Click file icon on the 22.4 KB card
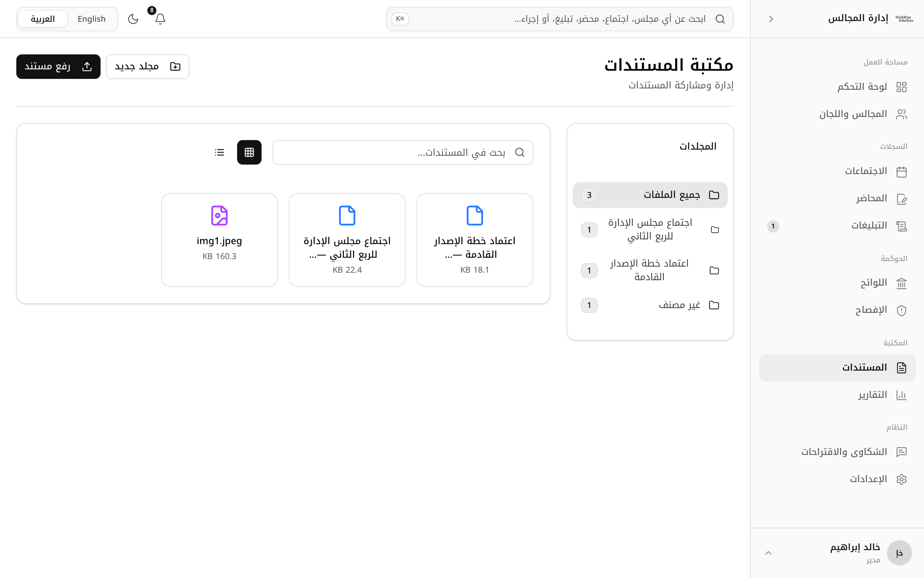 347,216
